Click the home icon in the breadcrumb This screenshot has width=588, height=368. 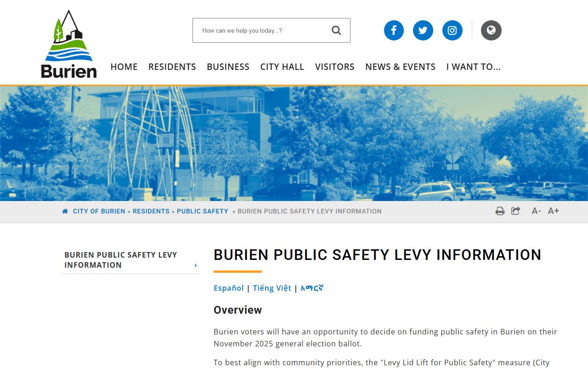tap(65, 211)
